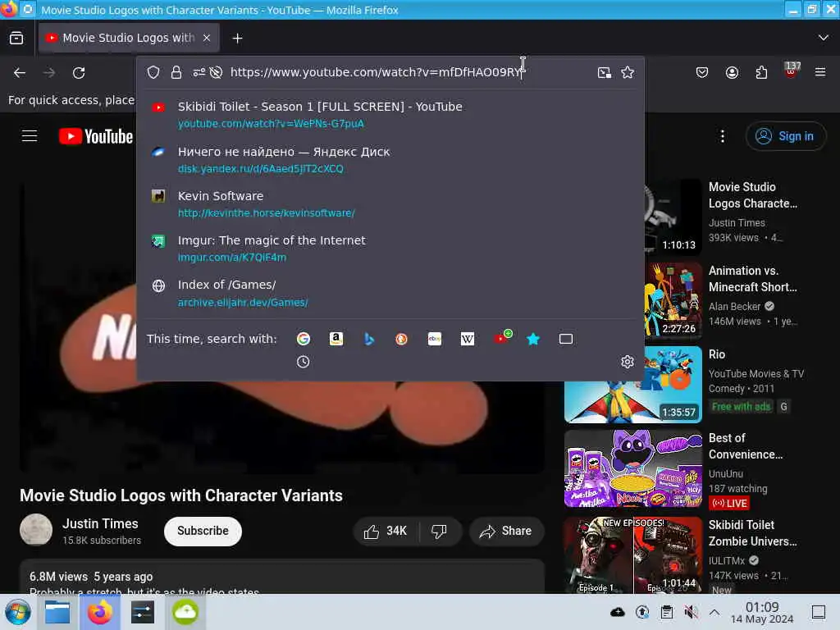
Task: Open the Firefox account icon
Action: tap(732, 72)
